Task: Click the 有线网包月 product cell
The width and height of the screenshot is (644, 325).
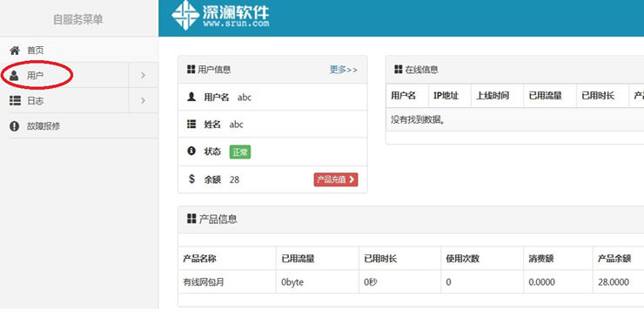Action: point(204,282)
